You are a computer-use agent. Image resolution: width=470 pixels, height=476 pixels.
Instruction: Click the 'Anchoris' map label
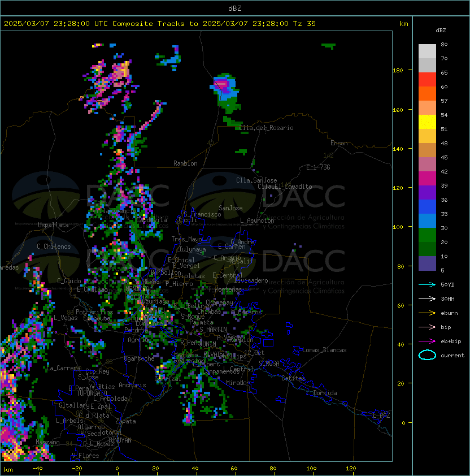[132, 385]
